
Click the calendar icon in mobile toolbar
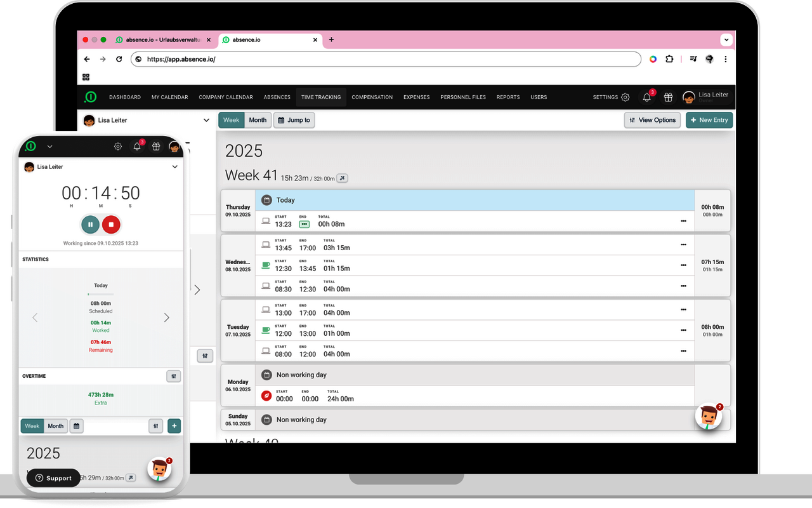76,426
